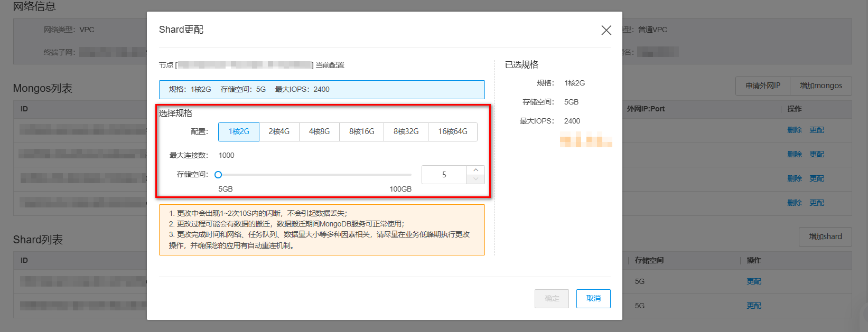Viewport: 868px width, 332px height.
Task: Close the Shard更配 dialog with the X icon
Action: pos(606,30)
